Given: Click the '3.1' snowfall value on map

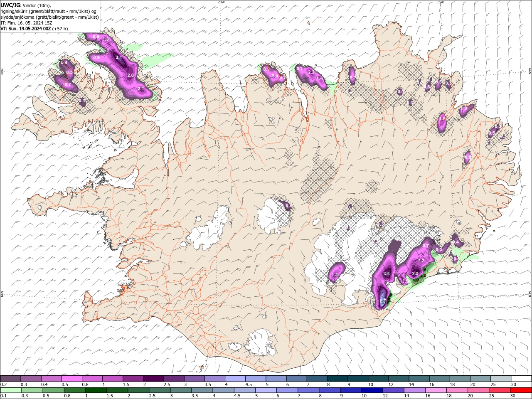Looking at the screenshot, I should coord(118,58).
